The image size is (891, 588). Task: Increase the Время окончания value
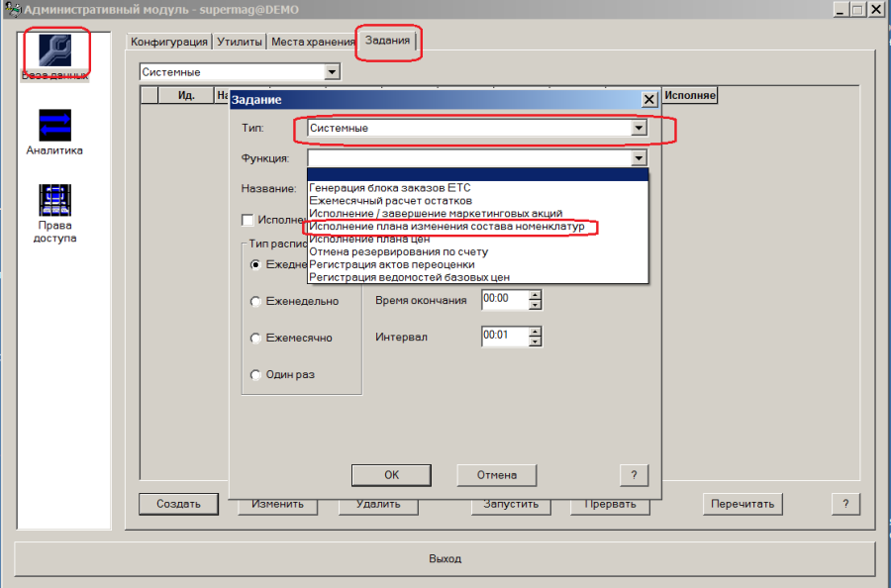[x=535, y=294]
